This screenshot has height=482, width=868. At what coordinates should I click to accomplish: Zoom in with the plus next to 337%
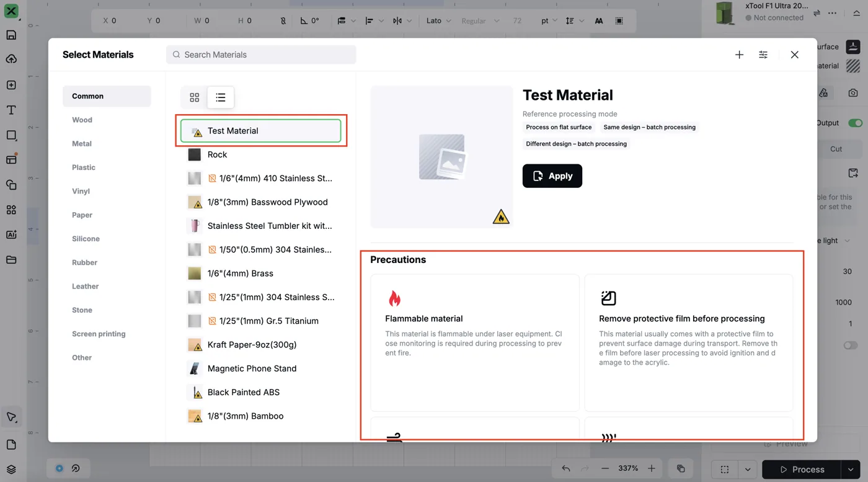[652, 468]
